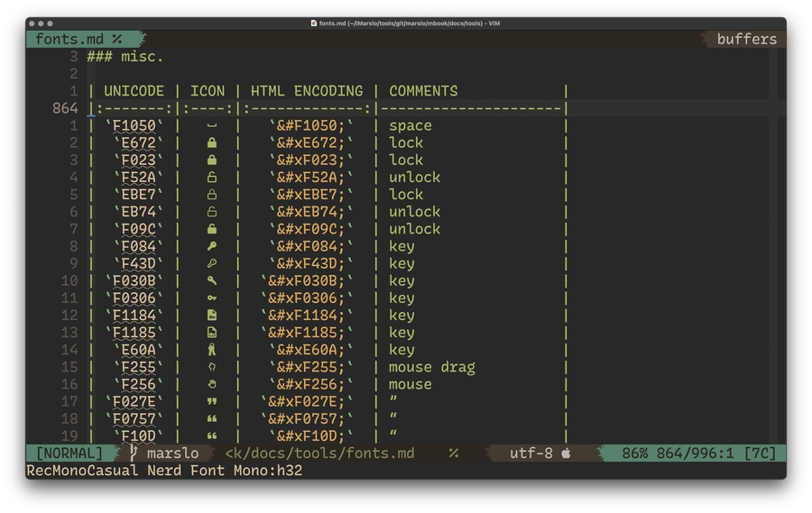Click the document icon in the title bar

(313, 23)
